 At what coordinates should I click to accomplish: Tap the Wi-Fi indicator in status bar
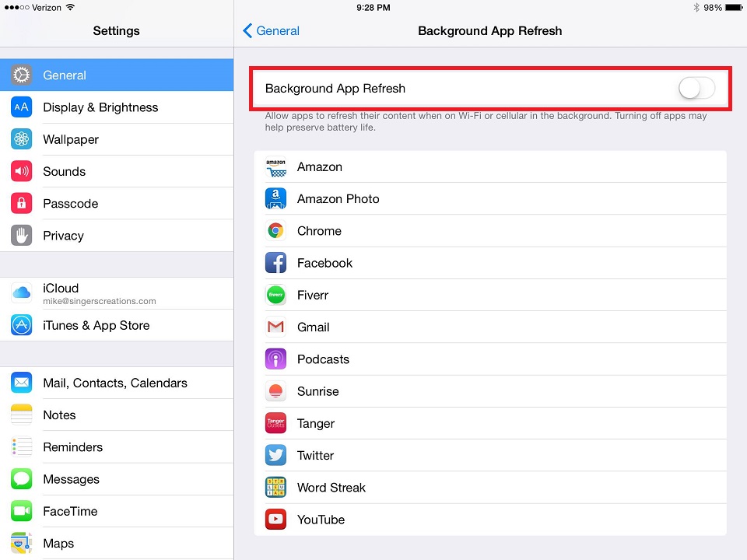(71, 7)
